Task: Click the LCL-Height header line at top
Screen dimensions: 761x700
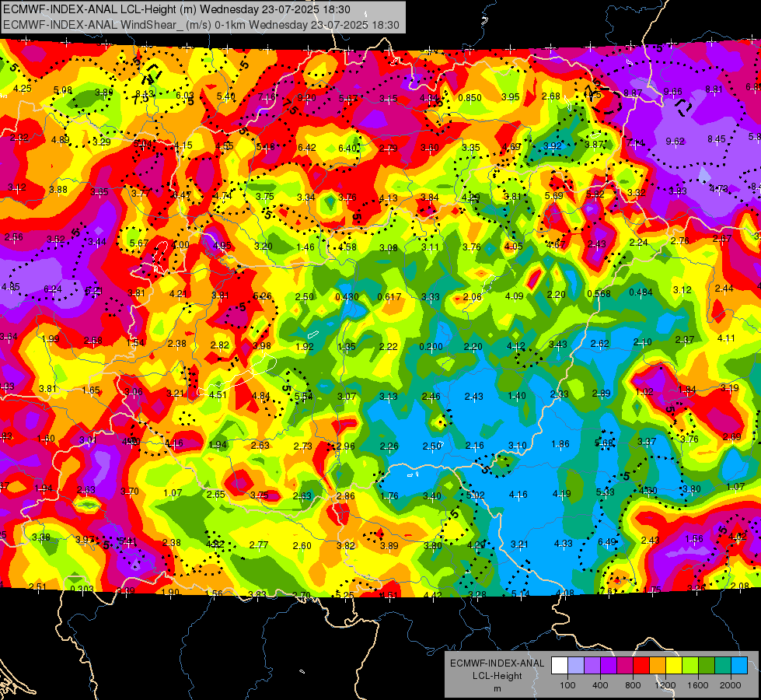Action: tap(176, 9)
